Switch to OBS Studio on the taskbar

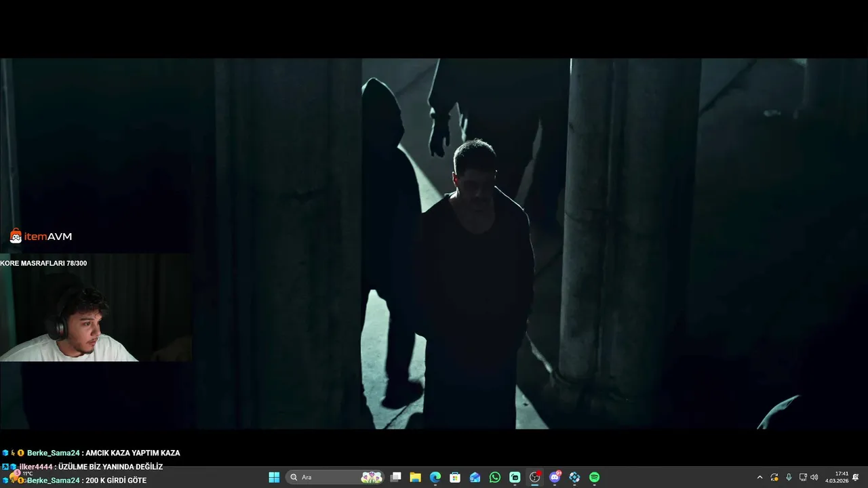[x=534, y=477]
